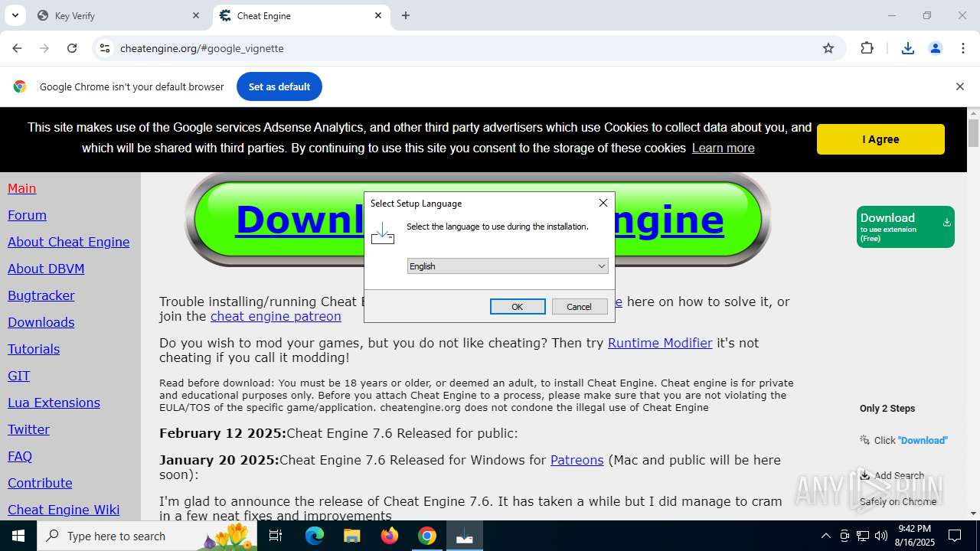This screenshot has width=980, height=551.
Task: Open the Learn more cookie link
Action: click(723, 148)
